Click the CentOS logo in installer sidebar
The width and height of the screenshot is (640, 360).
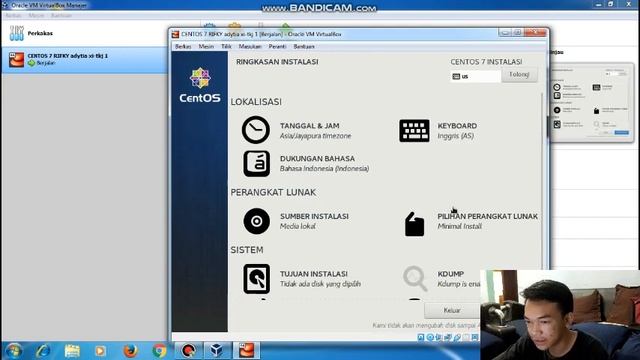[x=200, y=85]
